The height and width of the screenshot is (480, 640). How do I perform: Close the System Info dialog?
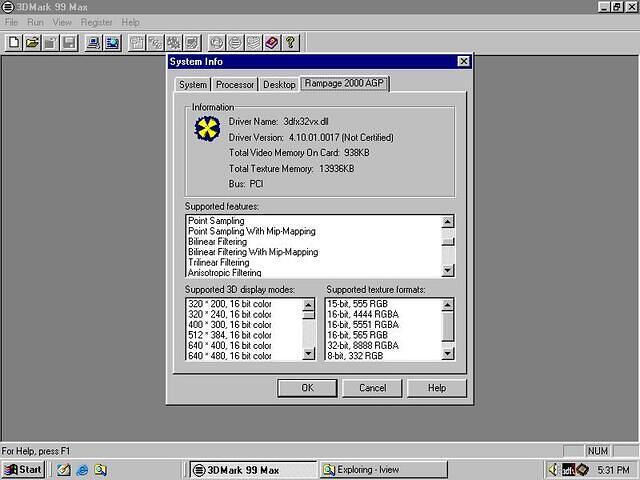(x=463, y=61)
